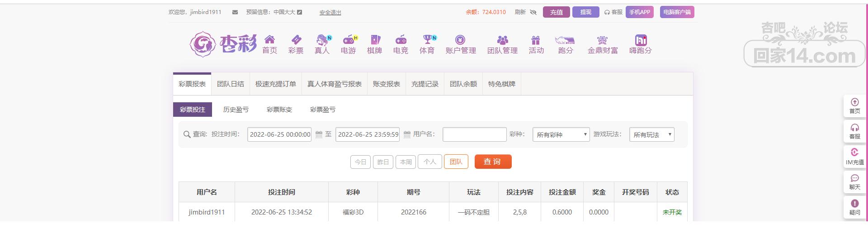Open the 活动 gift icon
The image size is (868, 248).
(x=536, y=40)
